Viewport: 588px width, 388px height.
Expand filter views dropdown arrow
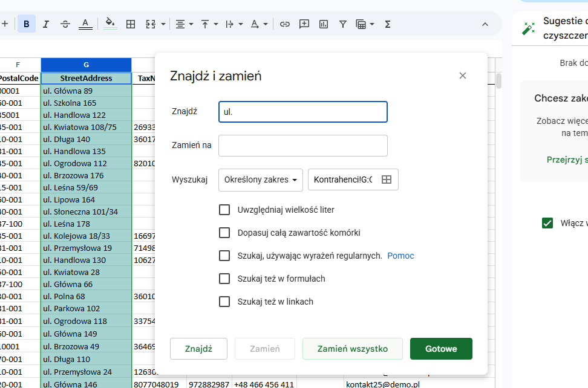(x=372, y=24)
